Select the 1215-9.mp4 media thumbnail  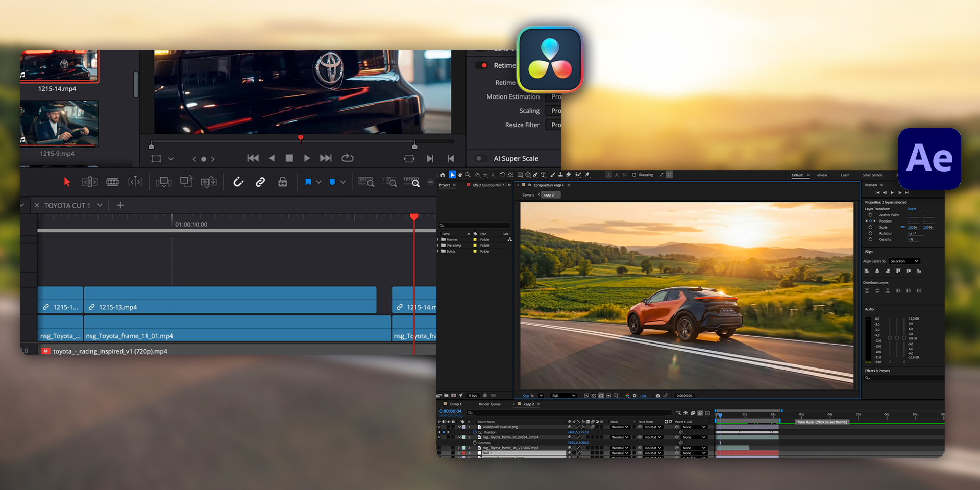(59, 124)
